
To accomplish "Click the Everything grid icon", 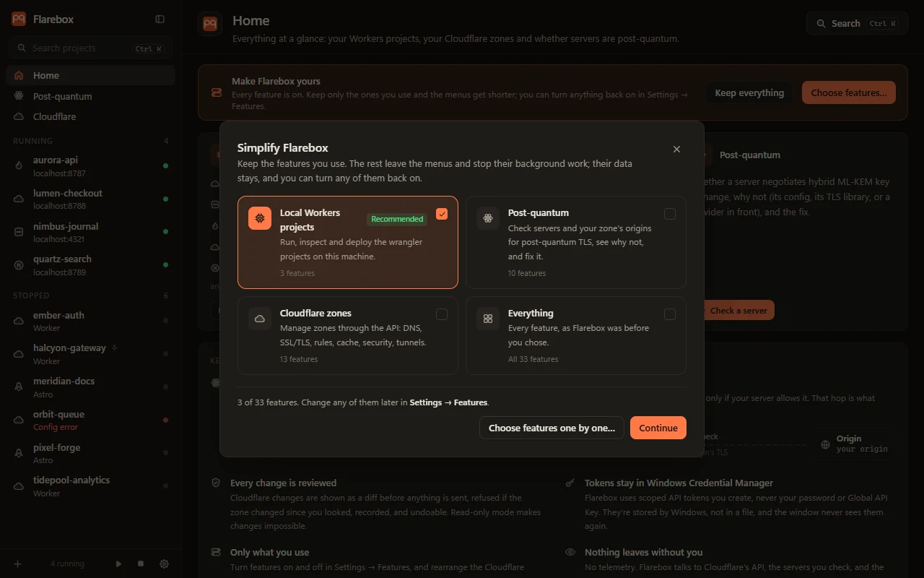I will pyautogui.click(x=488, y=319).
